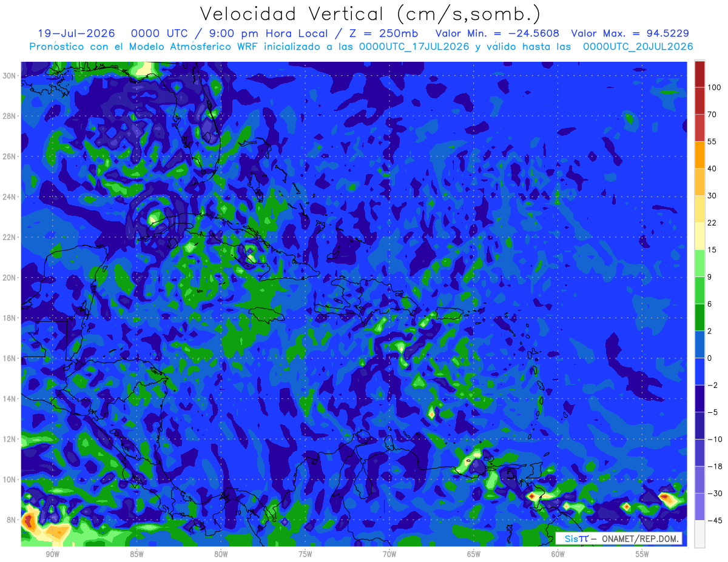Click dark red colorbar swatch above 100
This screenshot has height=562, width=728.
click(x=699, y=74)
